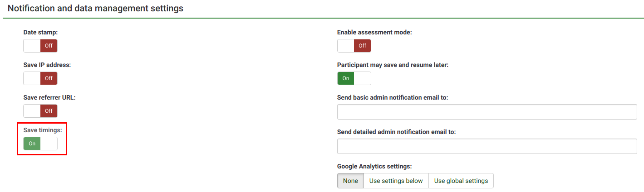Viewport: 644px width, 192px height.
Task: Select None for Google Analytics settings
Action: pos(350,181)
